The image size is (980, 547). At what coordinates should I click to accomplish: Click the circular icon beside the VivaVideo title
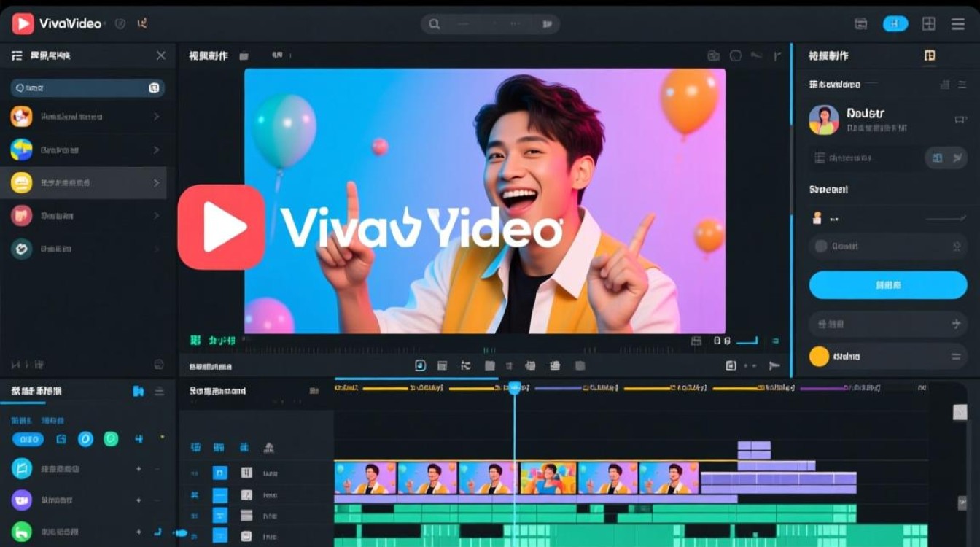click(120, 24)
